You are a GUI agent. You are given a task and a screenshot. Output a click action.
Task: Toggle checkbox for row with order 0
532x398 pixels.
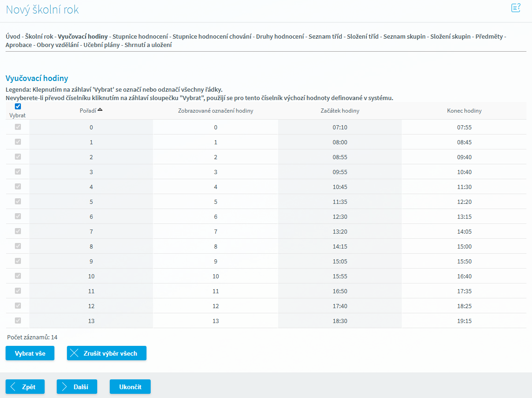tap(18, 127)
